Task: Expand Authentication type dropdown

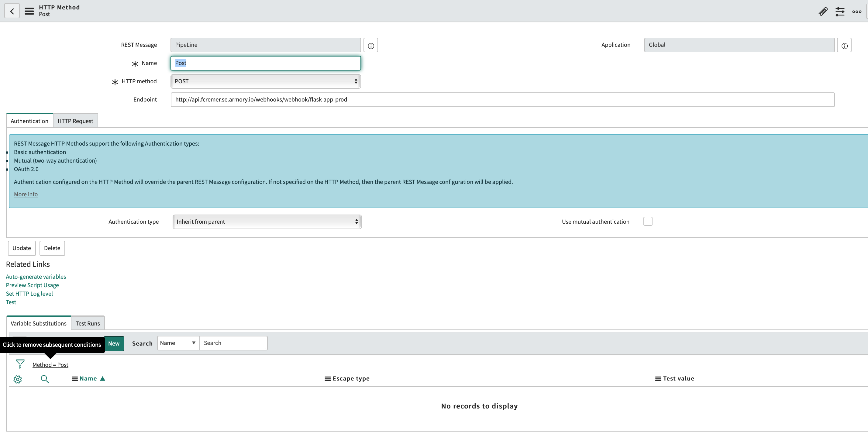Action: click(x=267, y=222)
